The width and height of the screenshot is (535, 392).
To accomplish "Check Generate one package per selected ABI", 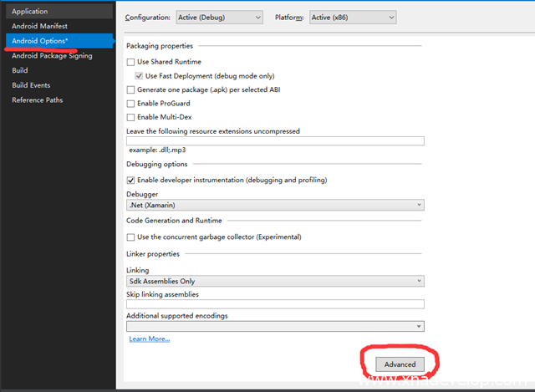I will [130, 89].
